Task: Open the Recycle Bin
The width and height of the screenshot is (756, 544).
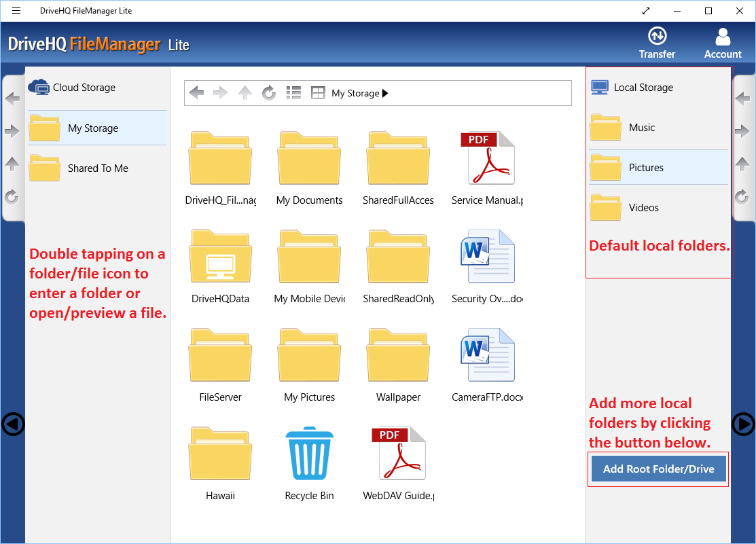Action: pos(309,453)
